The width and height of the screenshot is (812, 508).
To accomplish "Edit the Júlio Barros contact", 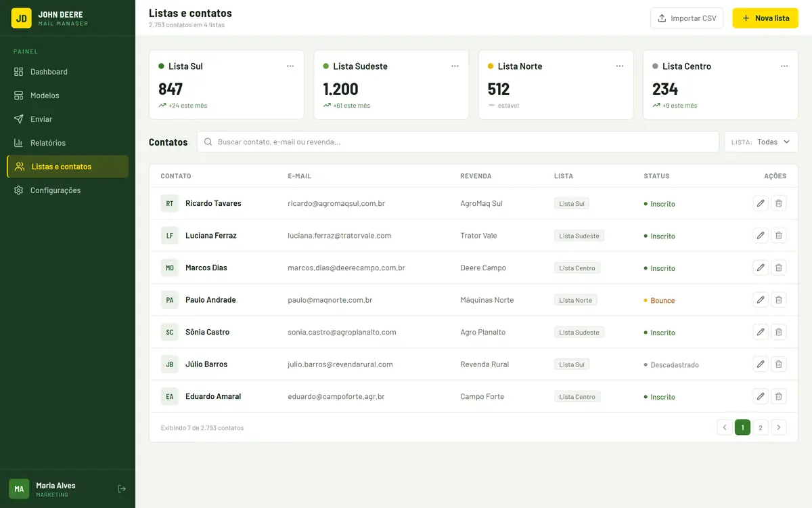I will (761, 364).
